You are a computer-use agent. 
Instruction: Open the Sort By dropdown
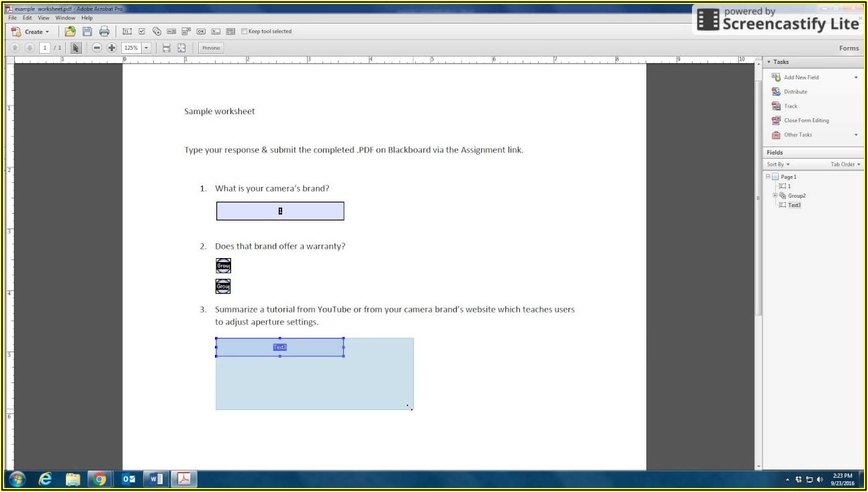(778, 165)
